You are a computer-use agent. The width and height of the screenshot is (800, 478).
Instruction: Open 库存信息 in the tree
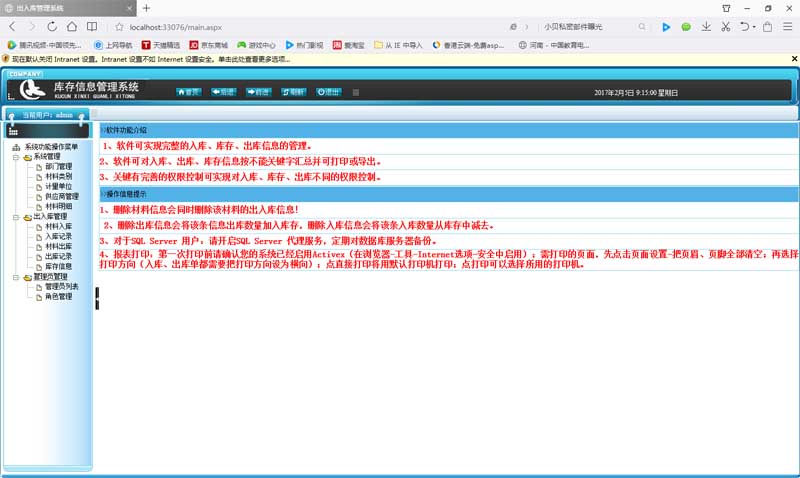[x=59, y=266]
